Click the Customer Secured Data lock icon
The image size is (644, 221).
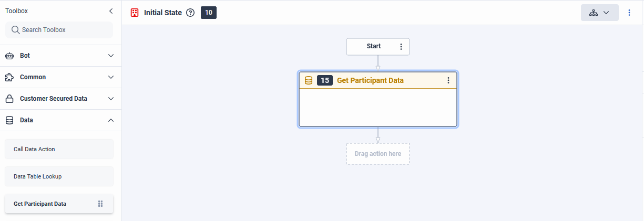[9, 99]
